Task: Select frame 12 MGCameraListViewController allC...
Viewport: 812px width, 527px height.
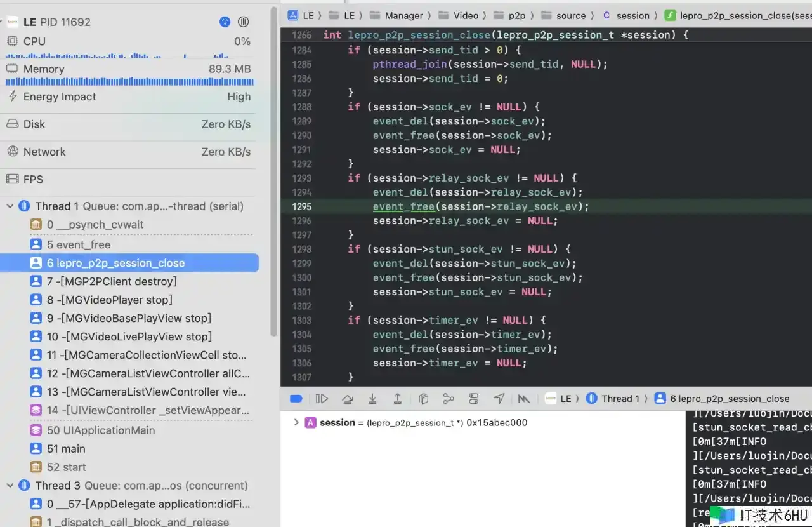Action: [129, 373]
